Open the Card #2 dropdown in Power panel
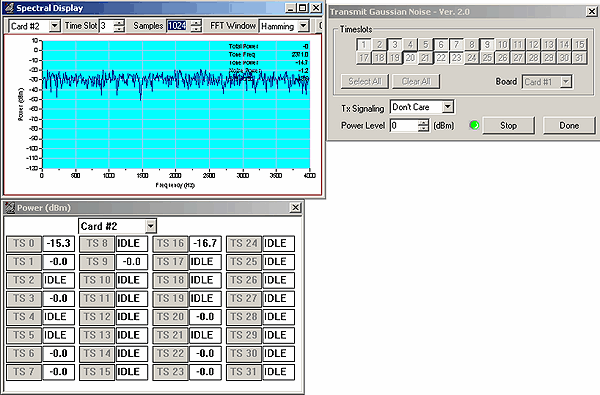Image resolution: width=600 pixels, height=395 pixels. [x=151, y=226]
